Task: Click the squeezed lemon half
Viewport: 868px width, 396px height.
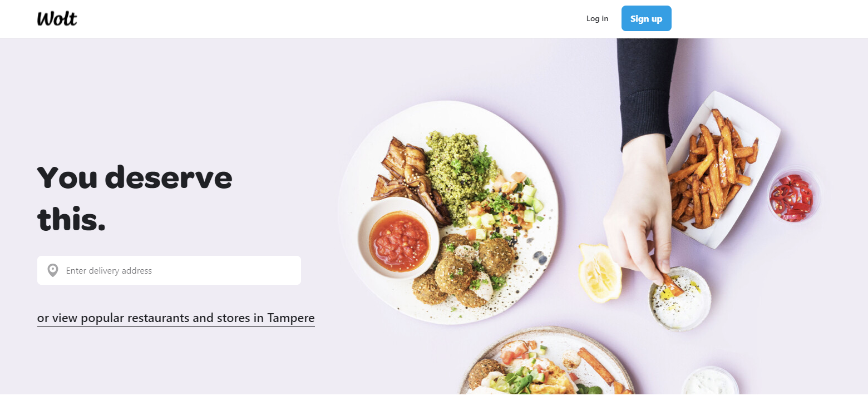Action: (599, 272)
